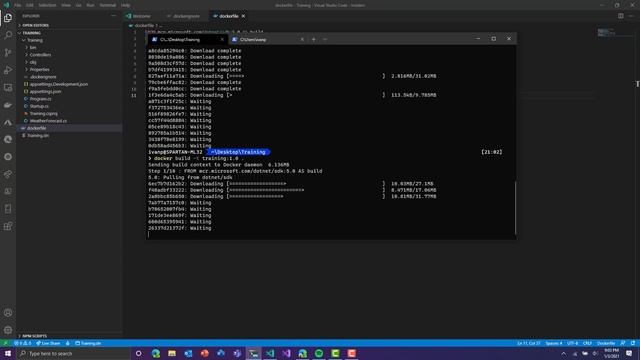Open the File menu

[x=18, y=5]
